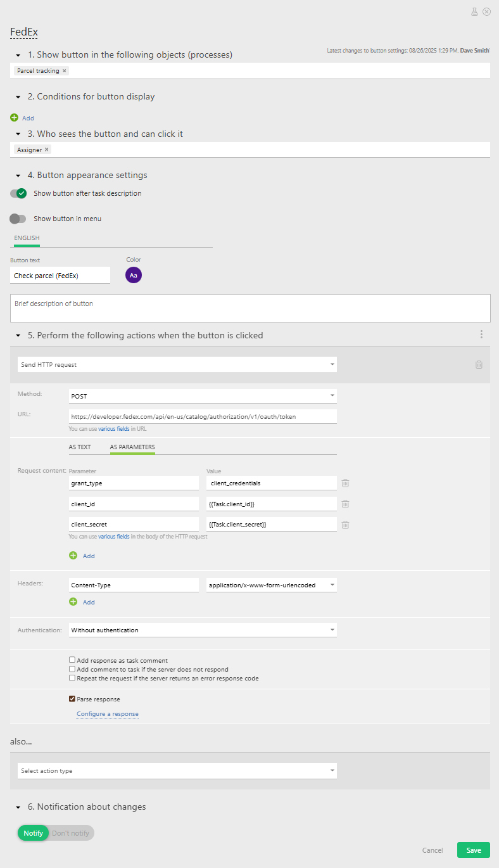The image size is (499, 868).
Task: Delete the Send HTTP request action
Action: pos(479,364)
